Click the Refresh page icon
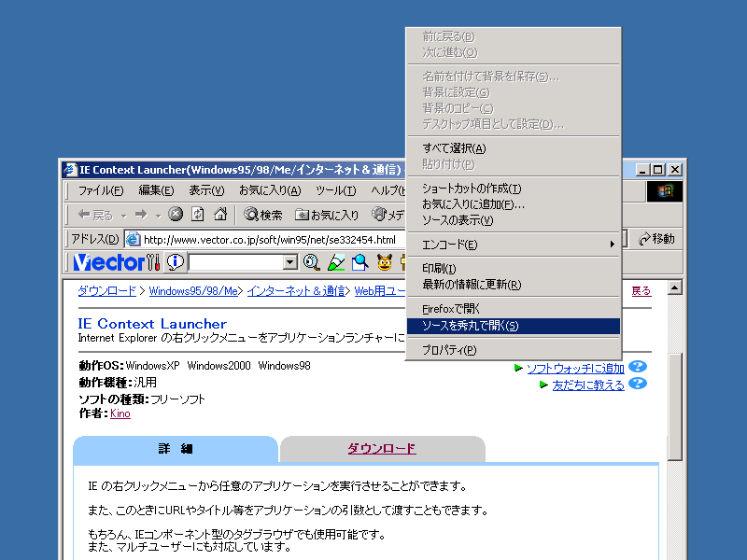The width and height of the screenshot is (747, 560). coord(198,215)
